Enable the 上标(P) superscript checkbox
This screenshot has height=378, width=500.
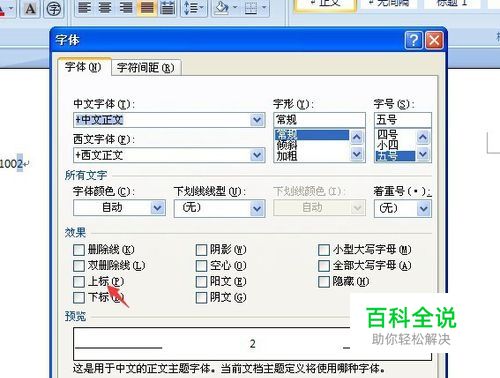click(79, 282)
